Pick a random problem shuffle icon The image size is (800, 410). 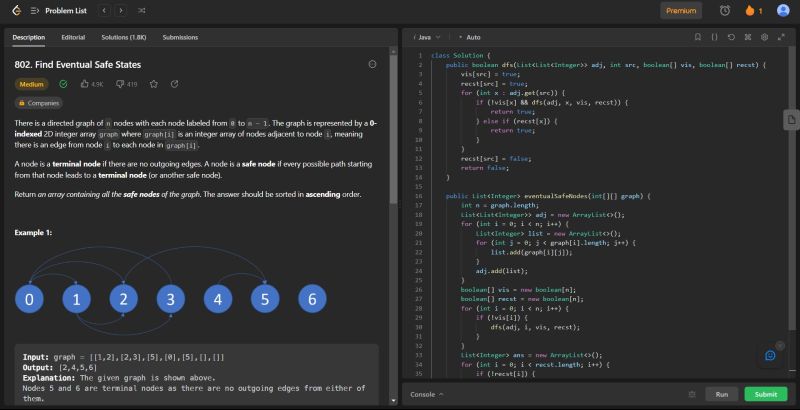coord(141,11)
